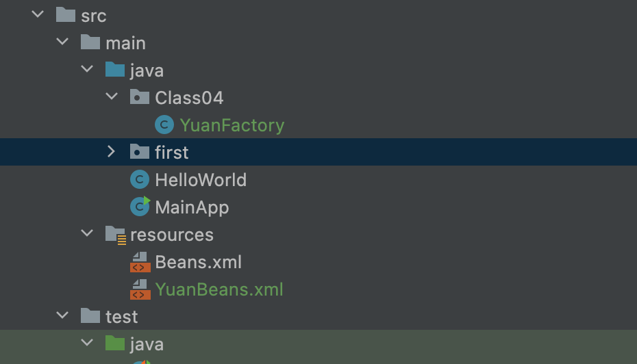Collapse the green test java folder chevron
637x364 pixels.
[x=87, y=343]
